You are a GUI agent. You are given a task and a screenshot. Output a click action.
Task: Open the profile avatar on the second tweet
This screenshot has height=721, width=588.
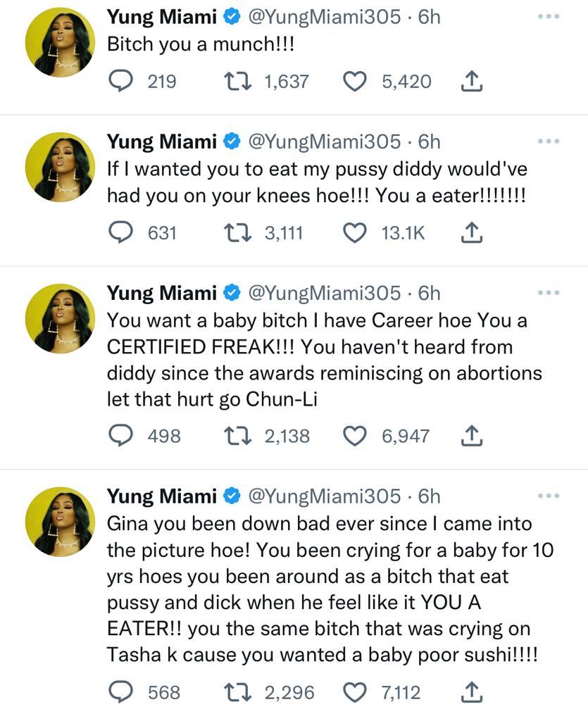[x=60, y=168]
